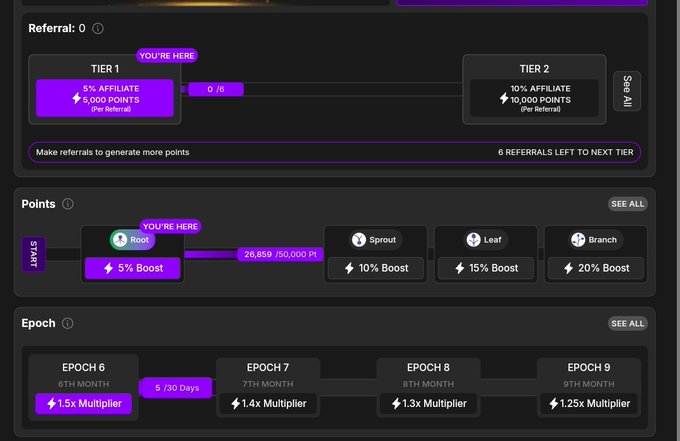This screenshot has height=441, width=680.
Task: Click the EPOCH 7 heading
Action: pyautogui.click(x=268, y=368)
